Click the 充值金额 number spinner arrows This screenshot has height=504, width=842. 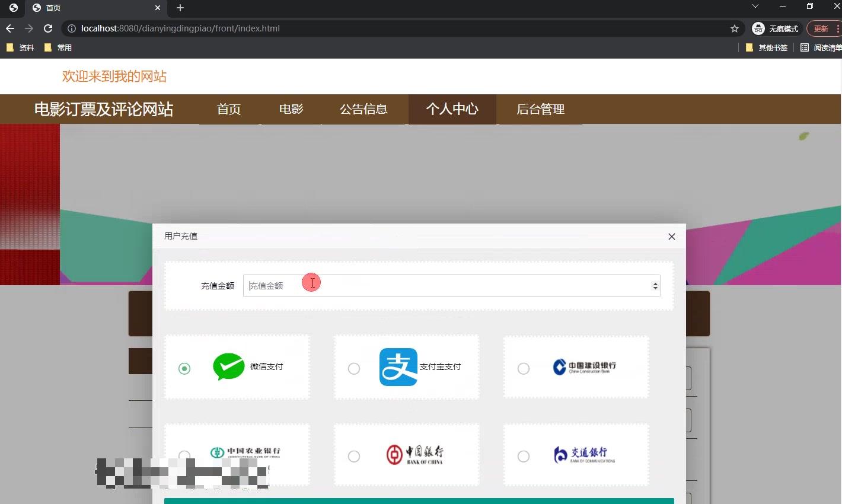[655, 286]
